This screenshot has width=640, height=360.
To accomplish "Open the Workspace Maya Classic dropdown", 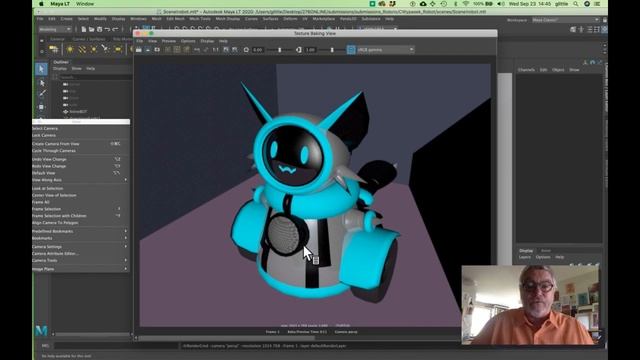I will (565, 20).
